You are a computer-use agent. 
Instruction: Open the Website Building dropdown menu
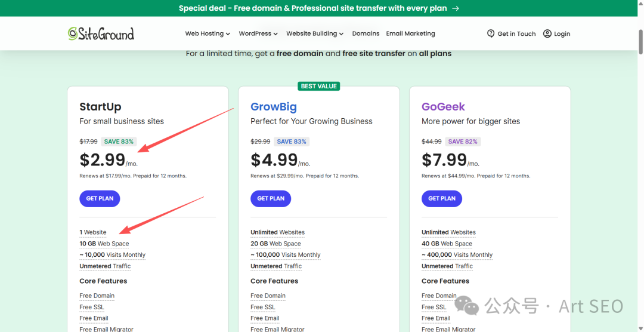click(315, 33)
